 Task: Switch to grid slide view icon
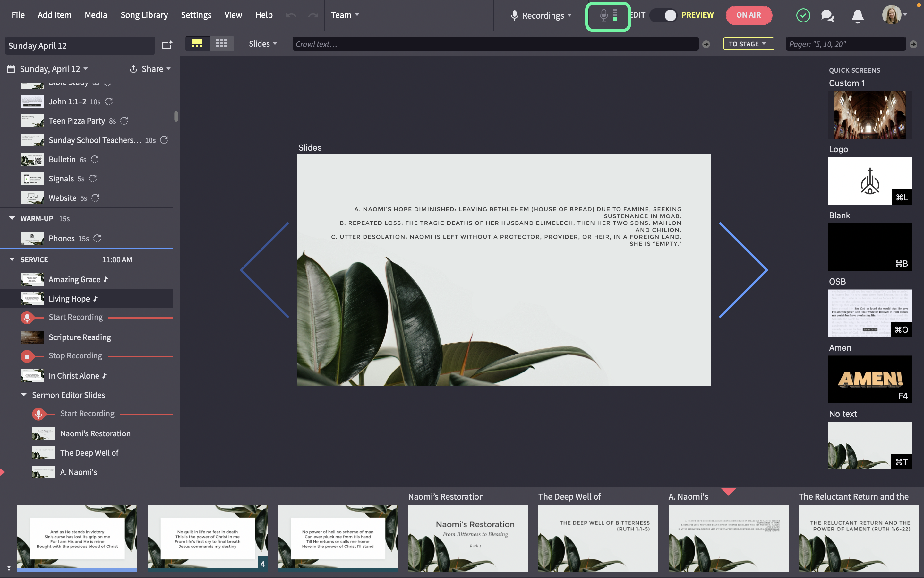click(x=221, y=44)
